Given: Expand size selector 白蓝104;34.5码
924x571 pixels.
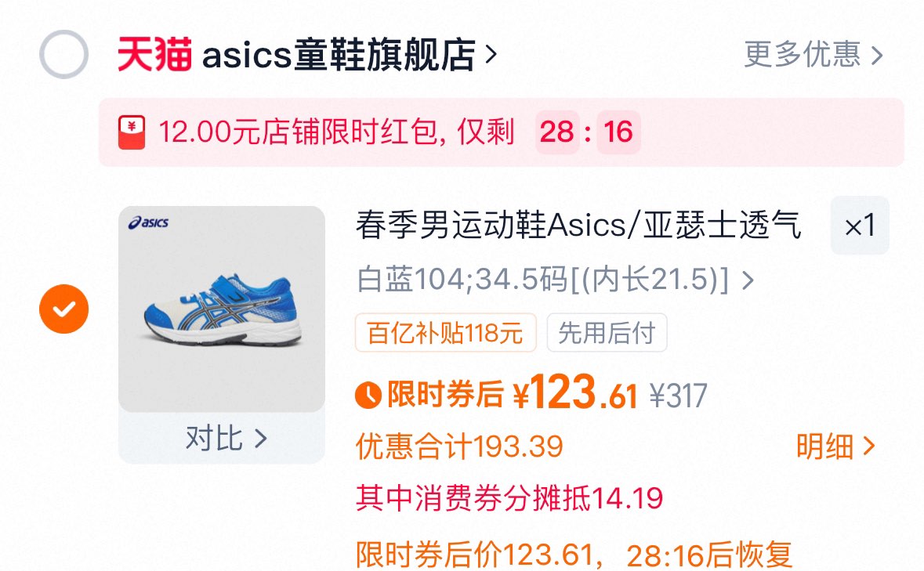Looking at the screenshot, I should pyautogui.click(x=555, y=279).
